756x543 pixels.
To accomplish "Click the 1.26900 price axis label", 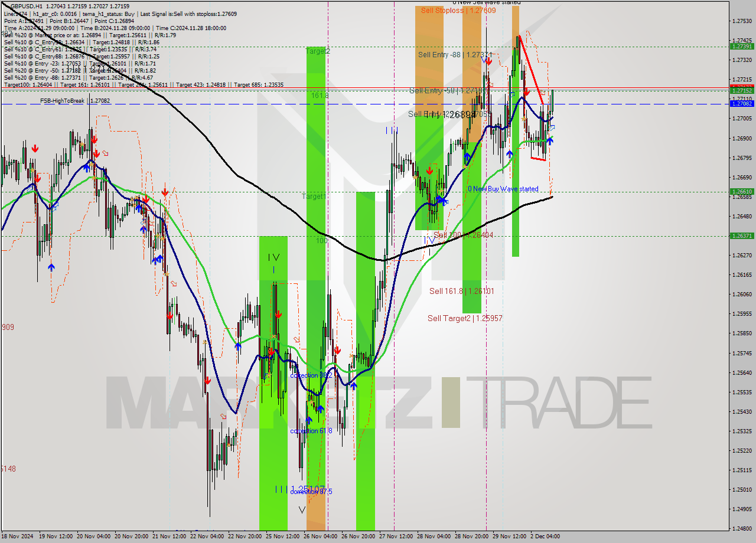I will click(x=742, y=138).
